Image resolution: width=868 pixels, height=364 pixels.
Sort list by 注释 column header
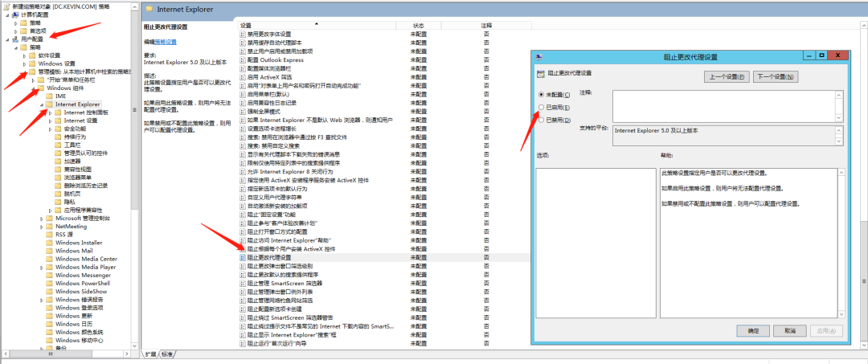click(486, 26)
